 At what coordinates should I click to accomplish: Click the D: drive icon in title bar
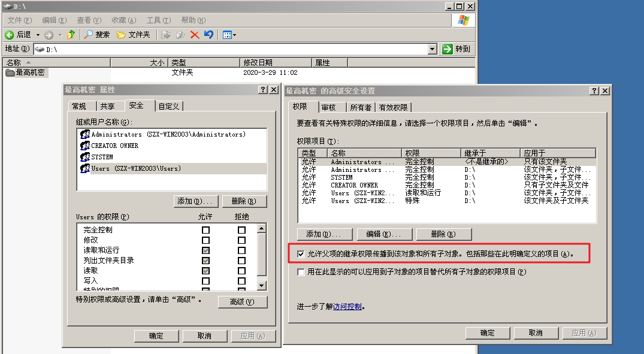7,6
